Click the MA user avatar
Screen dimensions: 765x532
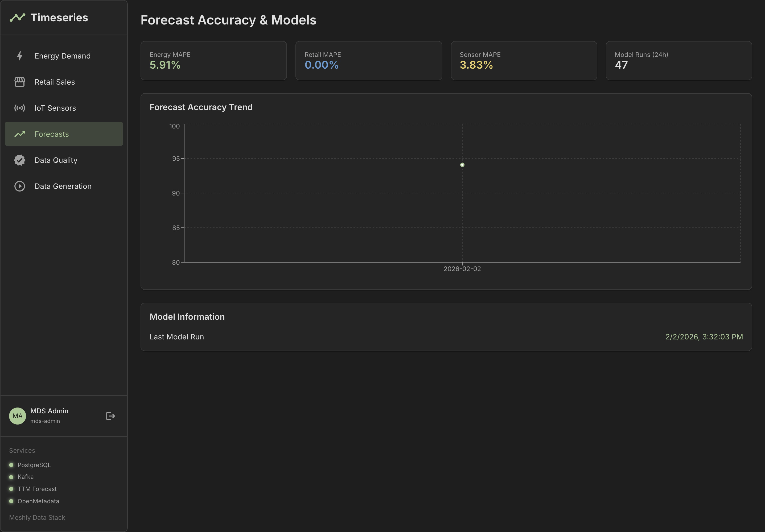(17, 416)
